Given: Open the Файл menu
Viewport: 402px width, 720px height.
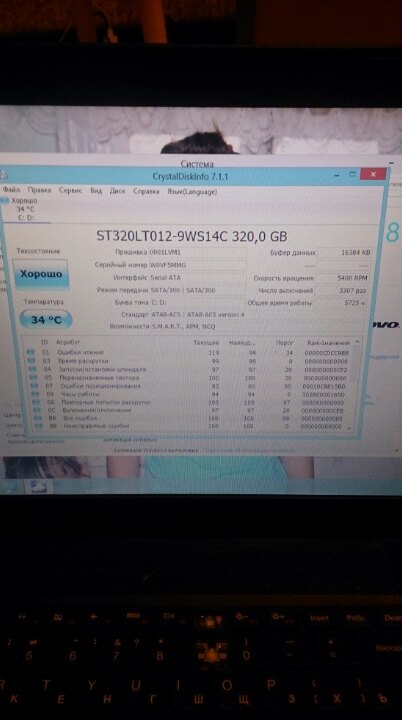Looking at the screenshot, I should [x=11, y=190].
